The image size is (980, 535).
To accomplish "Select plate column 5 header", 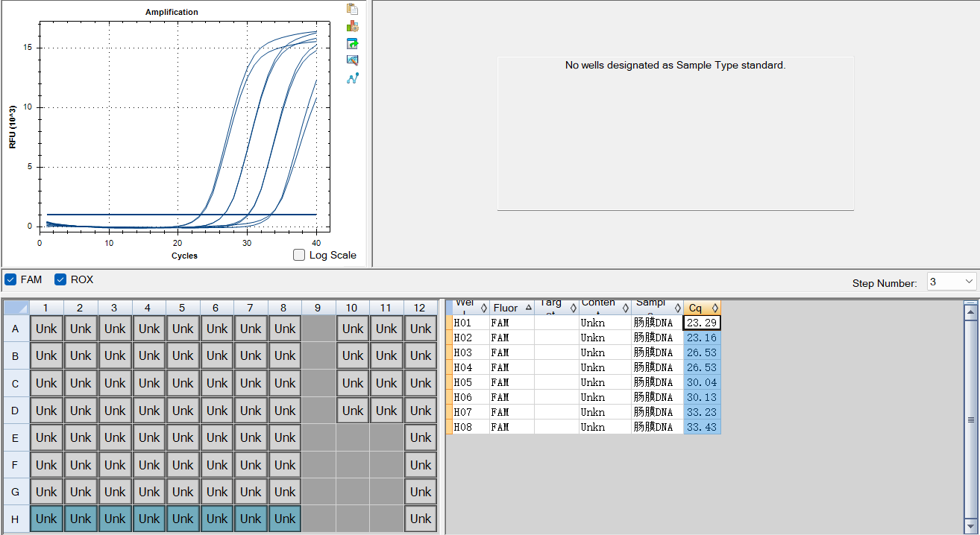I will pos(183,308).
